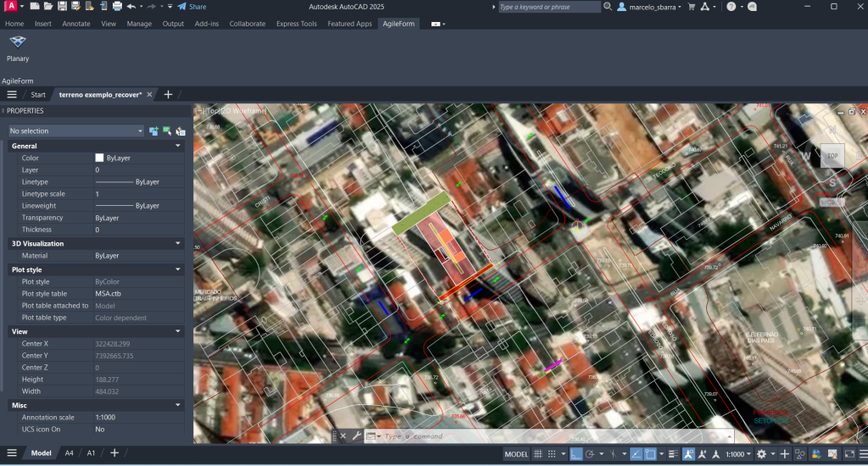Click the Autodesk Assistant icon beside Help

click(752, 7)
